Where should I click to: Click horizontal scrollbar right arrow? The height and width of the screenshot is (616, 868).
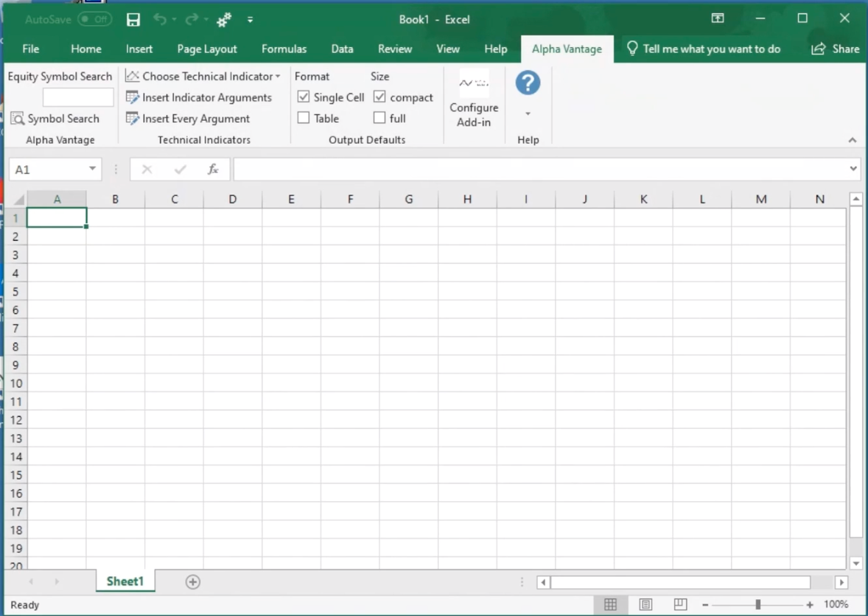pyautogui.click(x=841, y=582)
